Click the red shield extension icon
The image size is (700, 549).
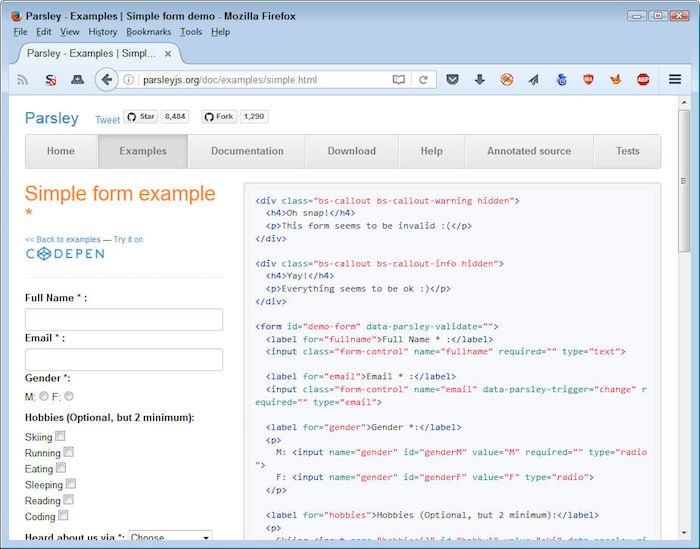[588, 80]
